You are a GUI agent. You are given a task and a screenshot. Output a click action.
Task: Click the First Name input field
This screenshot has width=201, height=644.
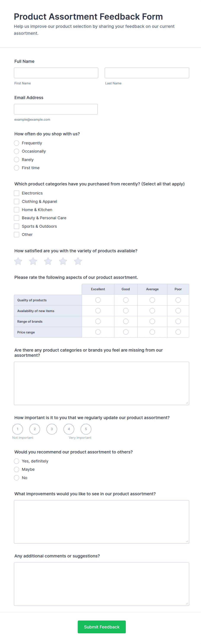[x=56, y=73]
